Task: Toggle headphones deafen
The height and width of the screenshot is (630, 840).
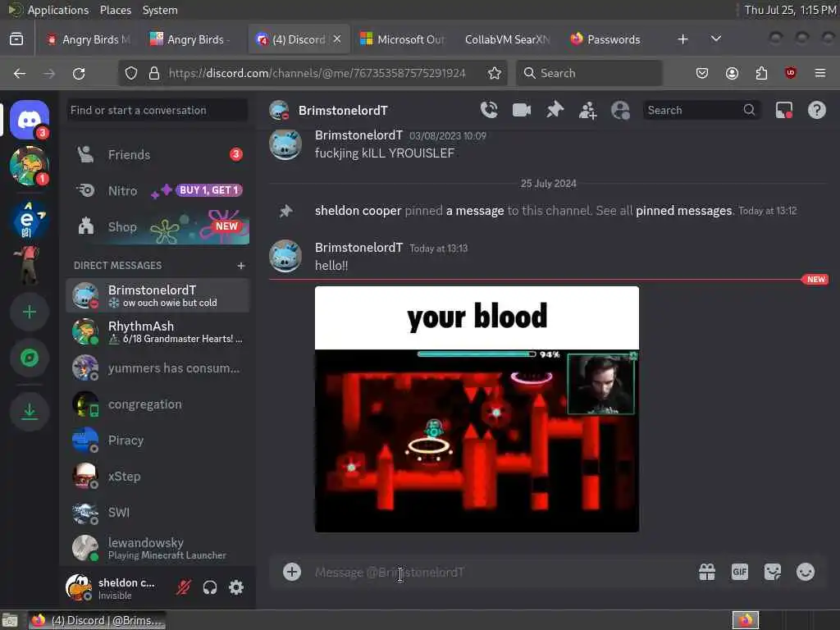Action: 210,587
